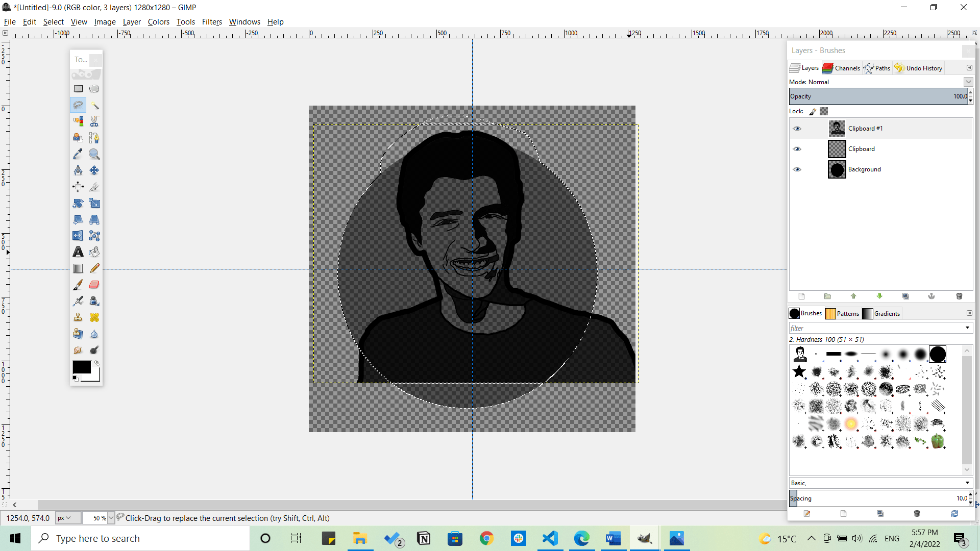Hide the Clipboard #1 layer
Screen dimensions: 980x551
click(x=797, y=129)
